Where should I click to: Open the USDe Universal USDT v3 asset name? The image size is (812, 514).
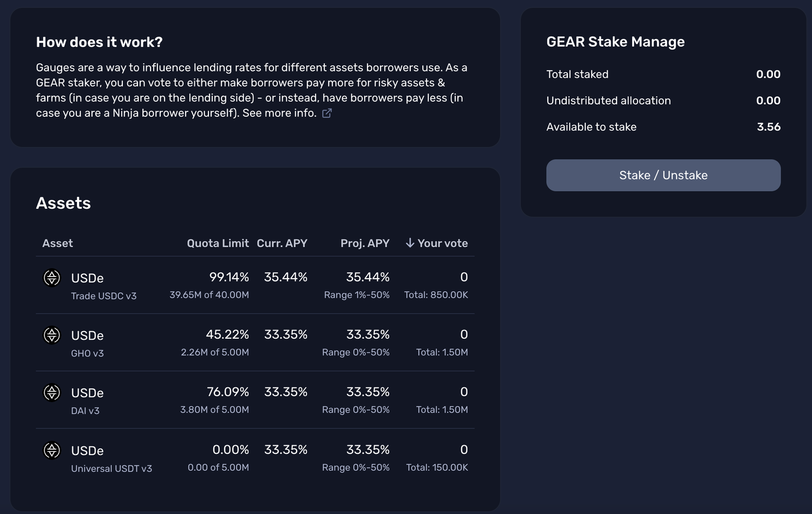tap(87, 451)
